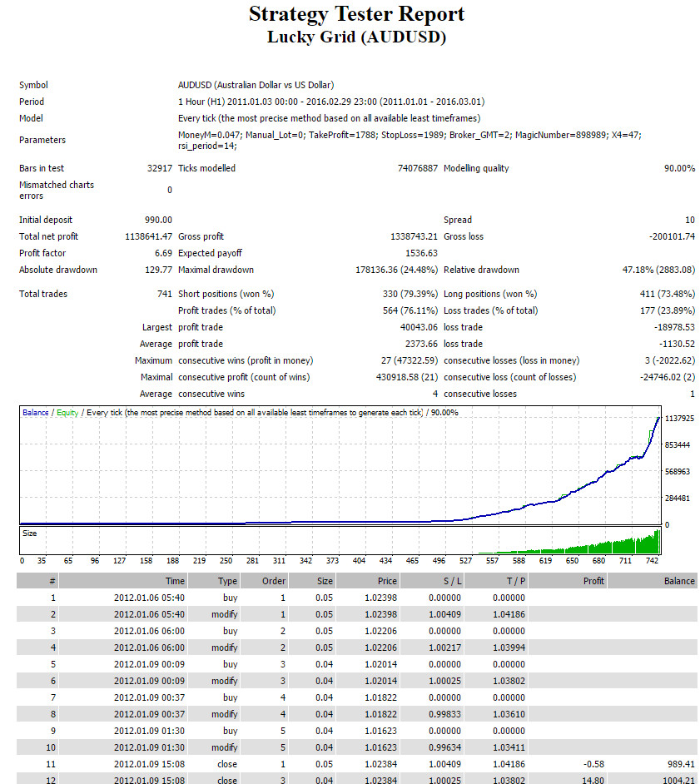
Task: Click average profit trade value 2373.66
Action: point(421,344)
